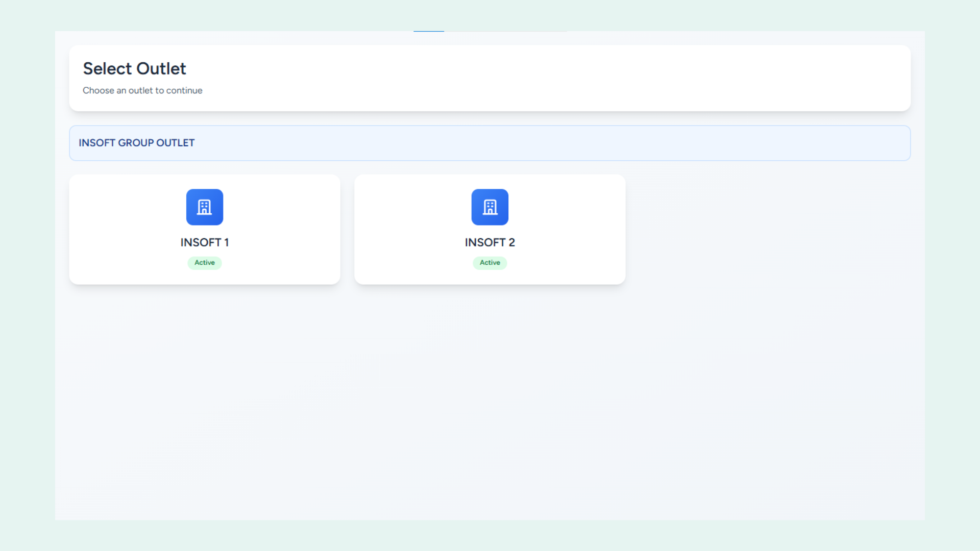Click the Select Outlet heading
980x551 pixels.
(134, 68)
